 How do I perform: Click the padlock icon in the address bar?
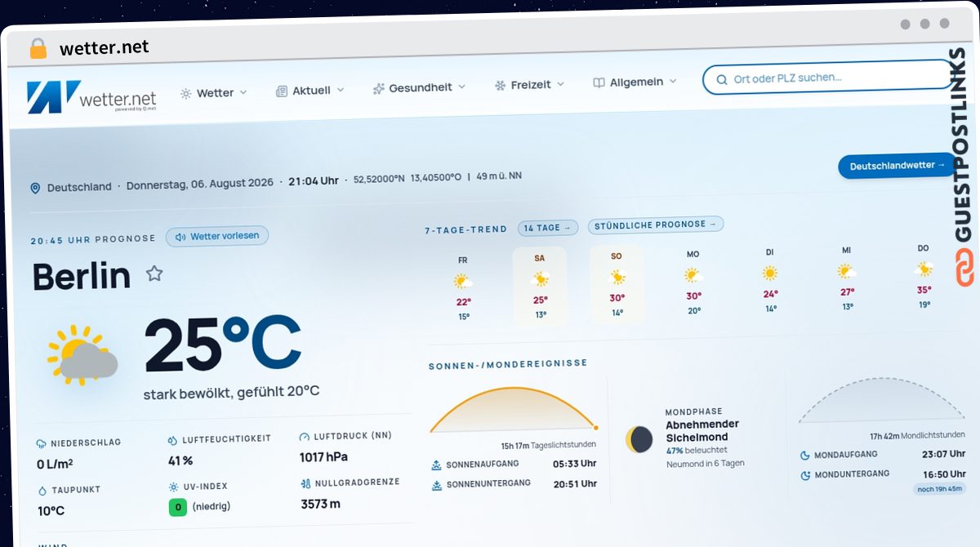pos(38,48)
